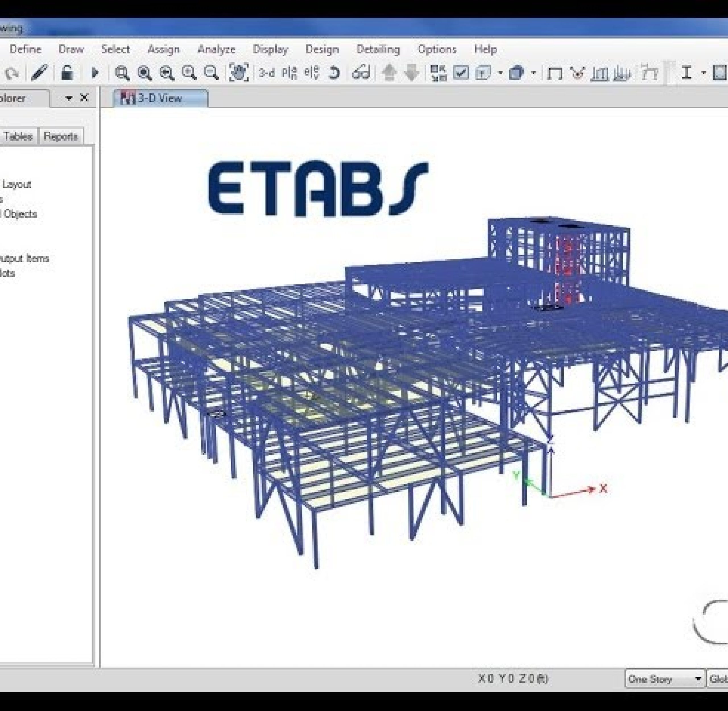Click the blue extruded shape icon

coord(517,73)
